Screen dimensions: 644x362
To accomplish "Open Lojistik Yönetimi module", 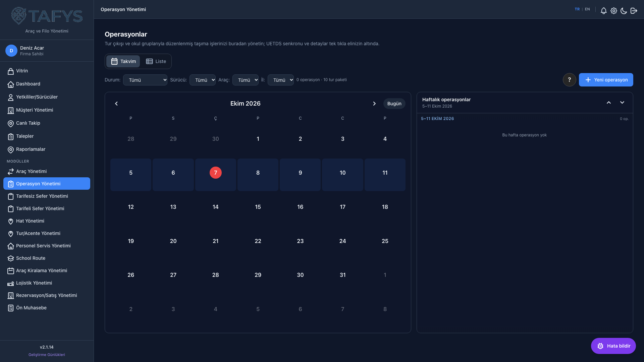I will 47,283.
